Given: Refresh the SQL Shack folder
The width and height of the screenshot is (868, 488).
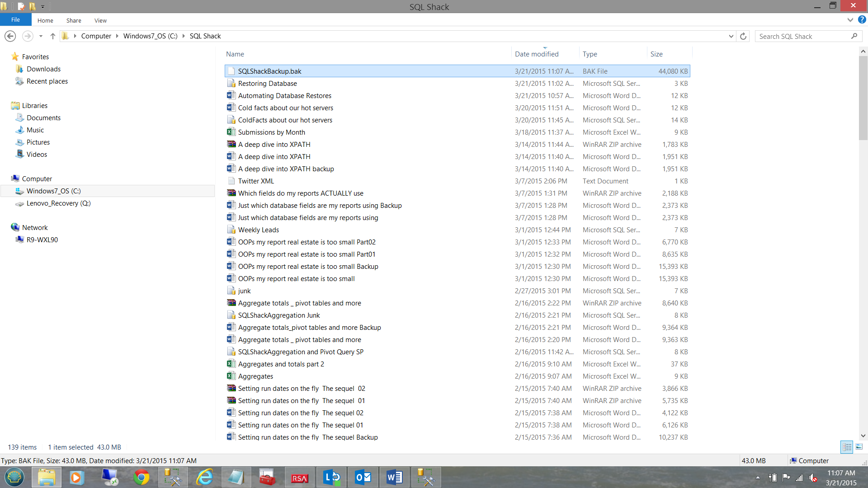Looking at the screenshot, I should pos(743,36).
